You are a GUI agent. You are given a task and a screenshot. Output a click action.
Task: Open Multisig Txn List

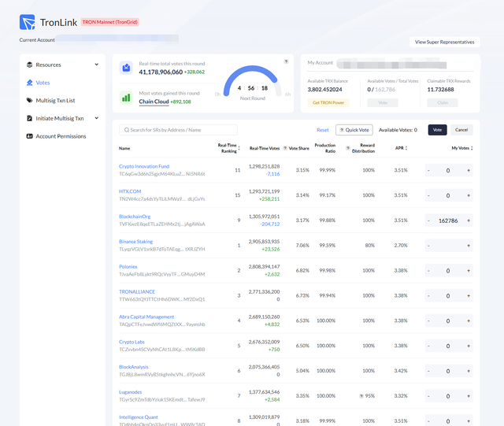coord(55,100)
